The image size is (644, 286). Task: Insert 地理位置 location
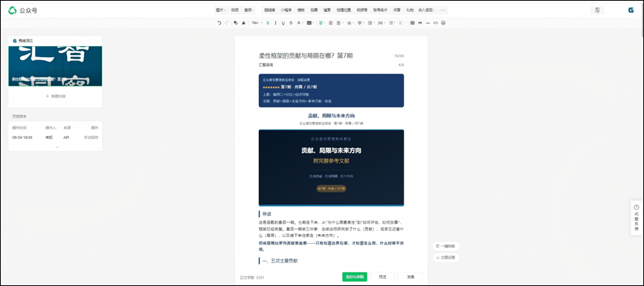pyautogui.click(x=344, y=10)
